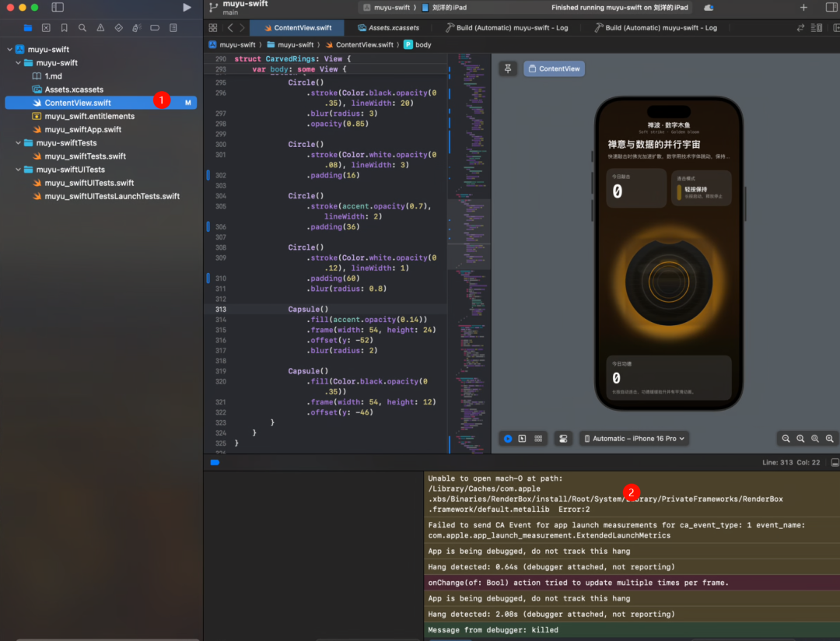Open muyu_swiftUITestsLaunchTests.swift file
Viewport: 840px width, 641px height.
point(106,197)
